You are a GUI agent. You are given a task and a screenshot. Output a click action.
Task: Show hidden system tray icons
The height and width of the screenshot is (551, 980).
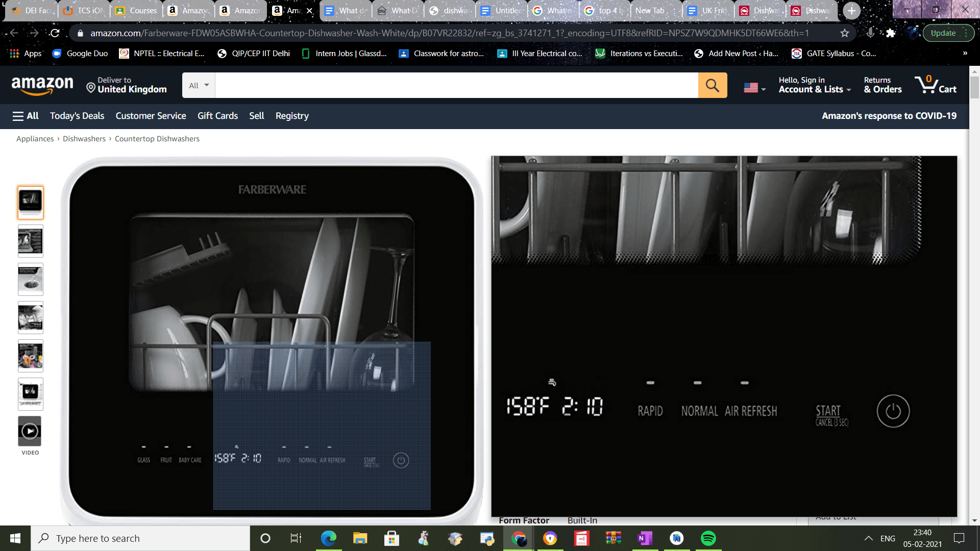click(868, 538)
